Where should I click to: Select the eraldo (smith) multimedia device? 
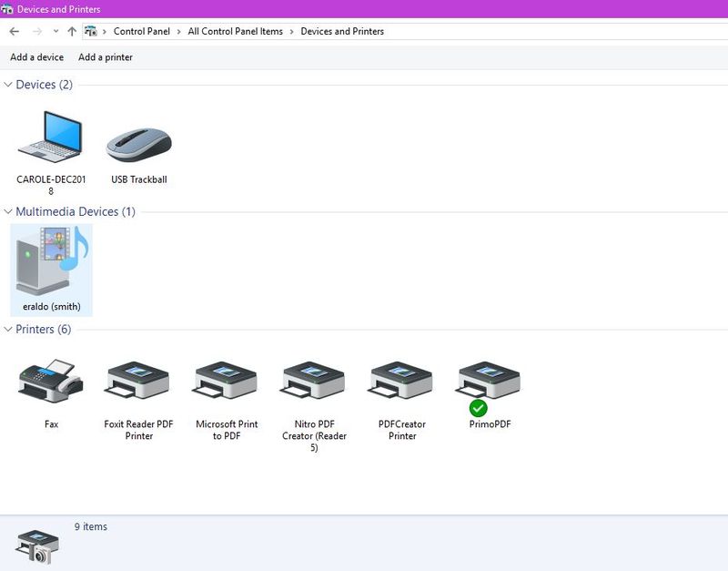point(51,261)
